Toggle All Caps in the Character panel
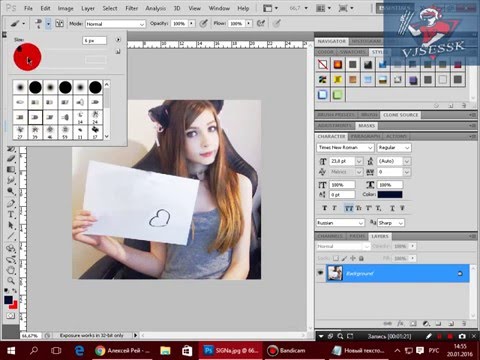 pyautogui.click(x=349, y=208)
